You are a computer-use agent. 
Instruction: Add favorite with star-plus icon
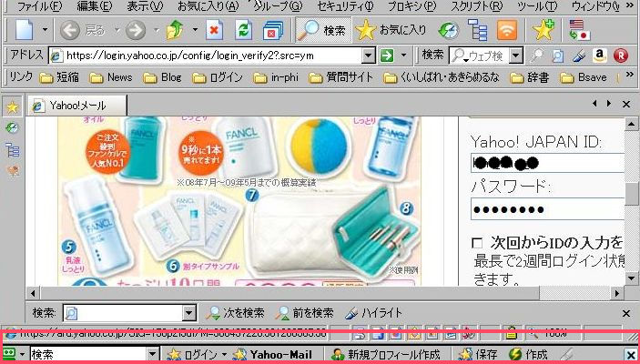(543, 30)
